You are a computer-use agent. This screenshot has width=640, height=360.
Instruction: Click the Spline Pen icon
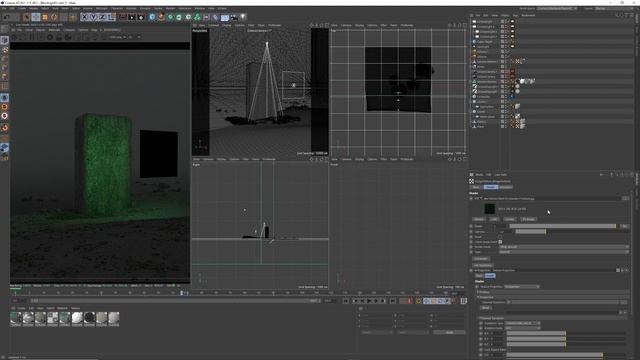tap(161, 17)
